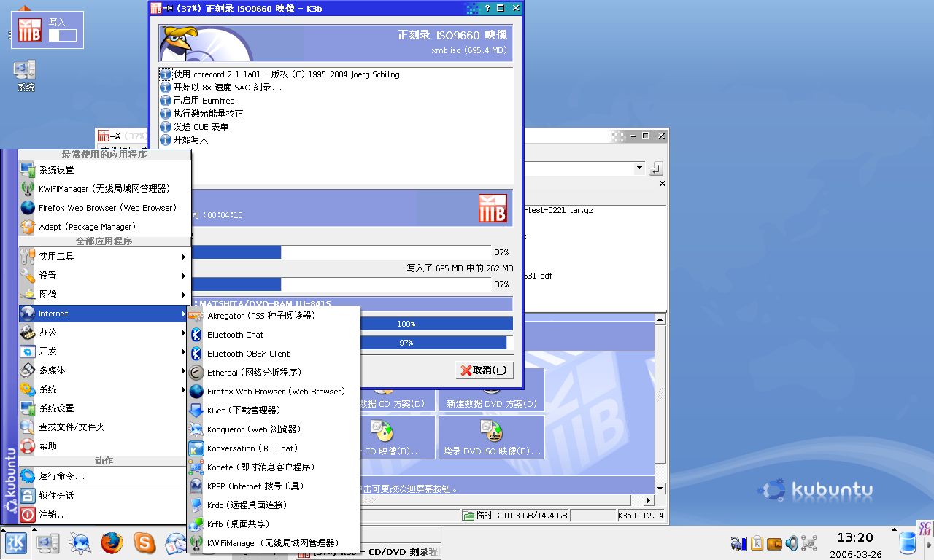Expand the 设置 submenu
Screen dimensions: 934x560
point(104,276)
